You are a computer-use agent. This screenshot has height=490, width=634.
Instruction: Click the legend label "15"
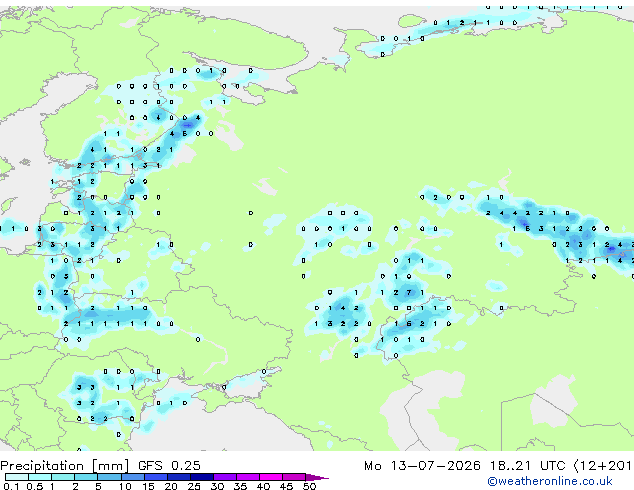click(x=148, y=486)
